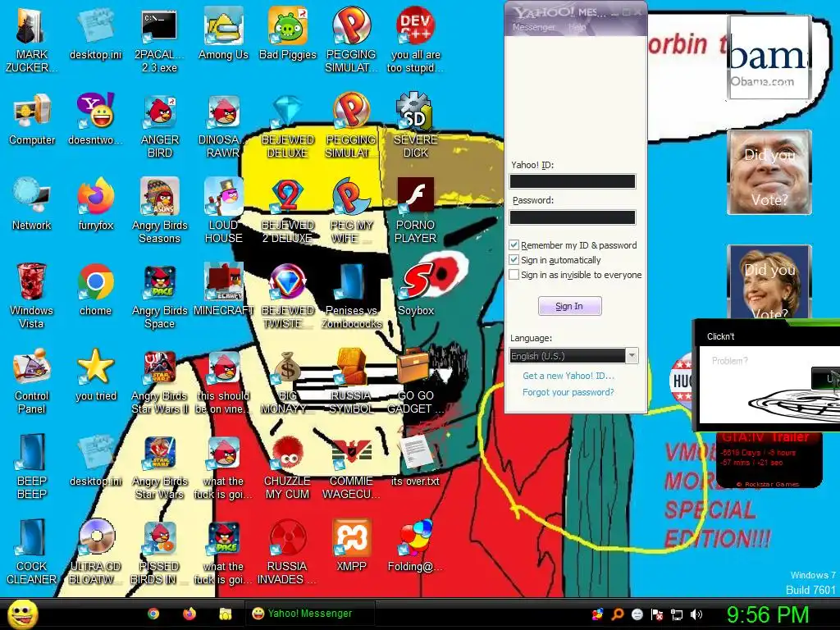Select the MINECRAFT desktop icon
This screenshot has width=840, height=630.
[x=223, y=290]
